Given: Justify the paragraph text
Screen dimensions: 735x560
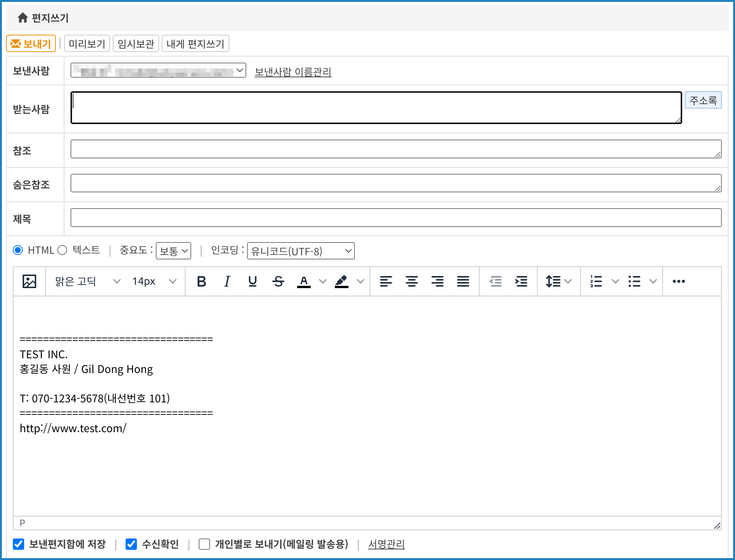Looking at the screenshot, I should coord(463,281).
